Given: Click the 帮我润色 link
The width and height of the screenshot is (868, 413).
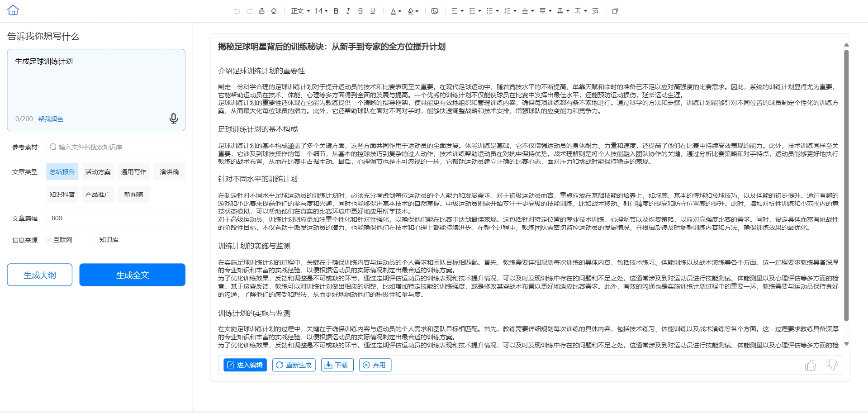Looking at the screenshot, I should pos(51,119).
